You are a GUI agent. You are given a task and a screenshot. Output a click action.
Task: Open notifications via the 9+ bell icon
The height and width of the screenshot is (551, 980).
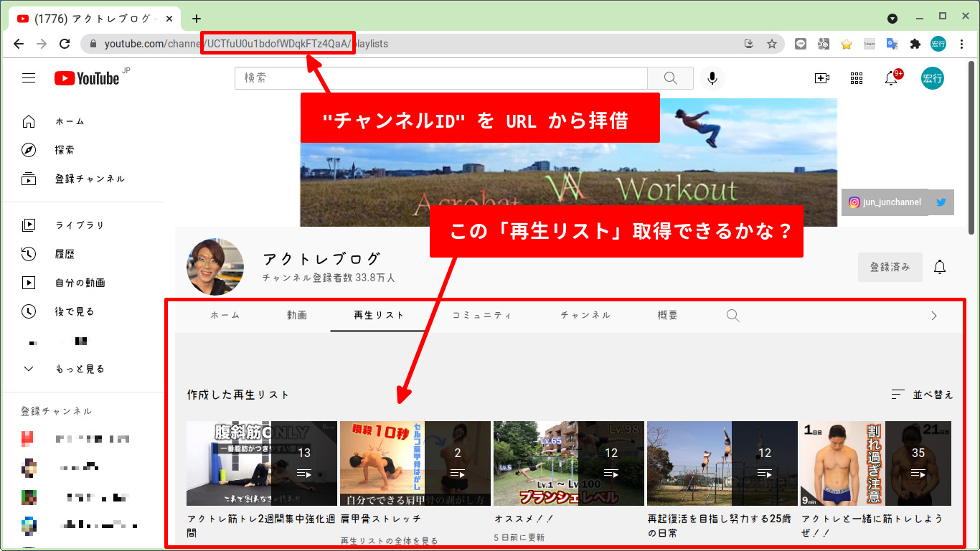click(890, 77)
